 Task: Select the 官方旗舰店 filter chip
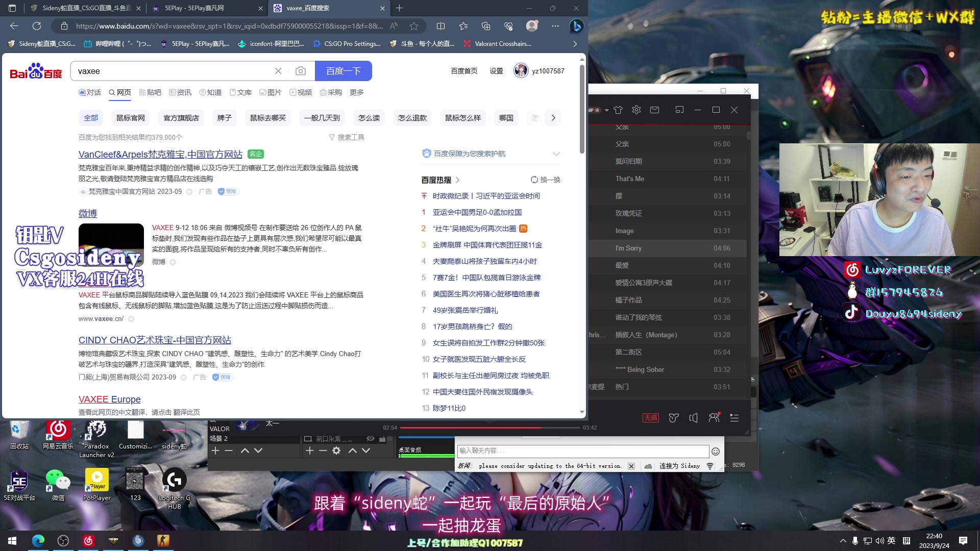click(181, 118)
